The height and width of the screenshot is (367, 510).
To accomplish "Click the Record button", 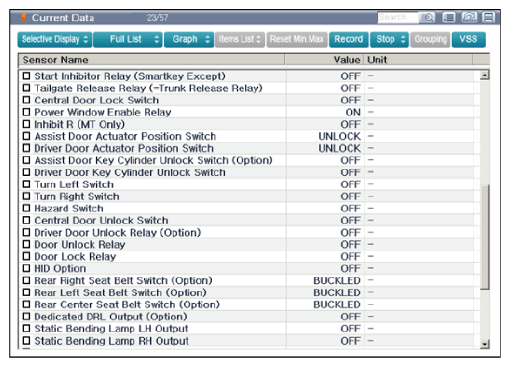I will 349,39.
